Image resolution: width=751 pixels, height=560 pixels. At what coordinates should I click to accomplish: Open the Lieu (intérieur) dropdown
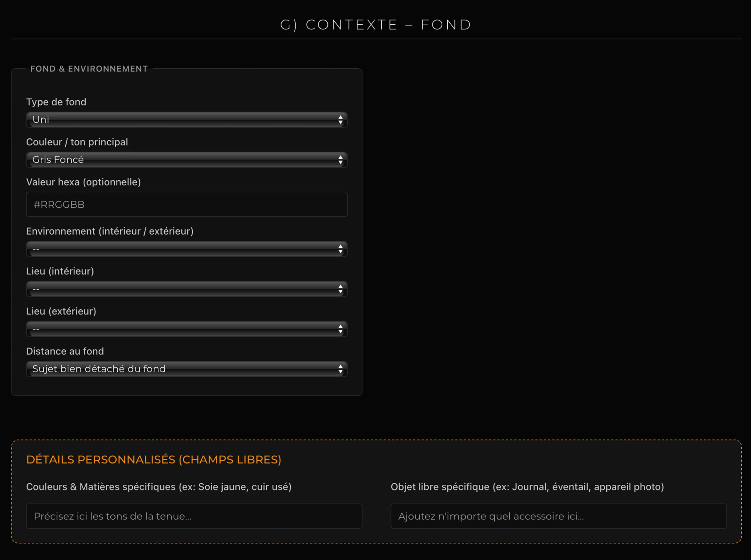(x=187, y=289)
